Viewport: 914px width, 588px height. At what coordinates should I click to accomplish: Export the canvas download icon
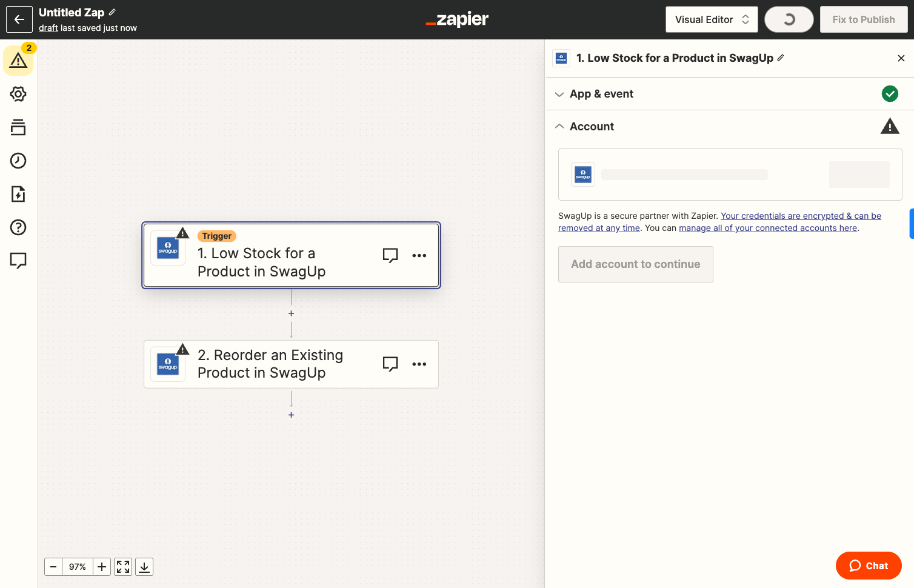click(144, 567)
